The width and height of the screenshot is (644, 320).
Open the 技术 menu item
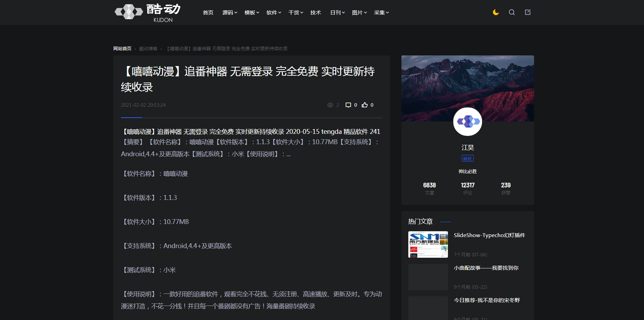coord(316,13)
